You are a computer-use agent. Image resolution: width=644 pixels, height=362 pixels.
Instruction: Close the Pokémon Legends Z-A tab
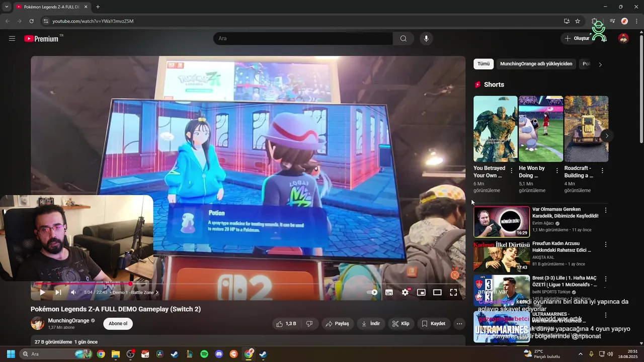(x=86, y=7)
